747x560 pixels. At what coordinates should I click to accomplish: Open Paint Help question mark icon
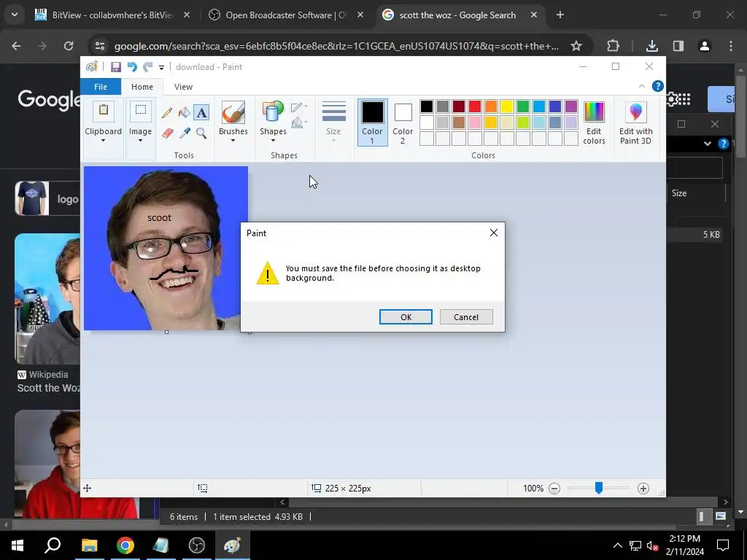click(x=657, y=86)
